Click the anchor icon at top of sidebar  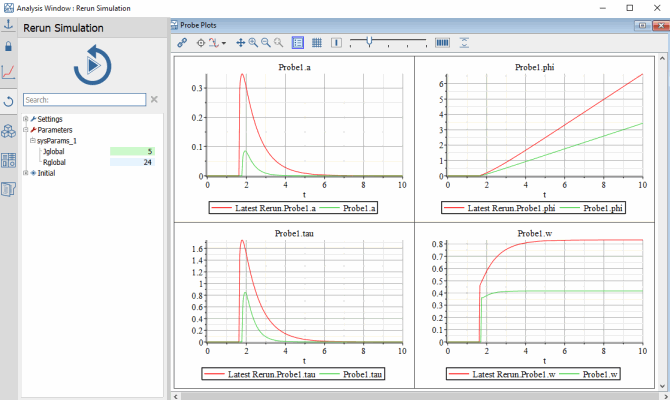[x=9, y=23]
